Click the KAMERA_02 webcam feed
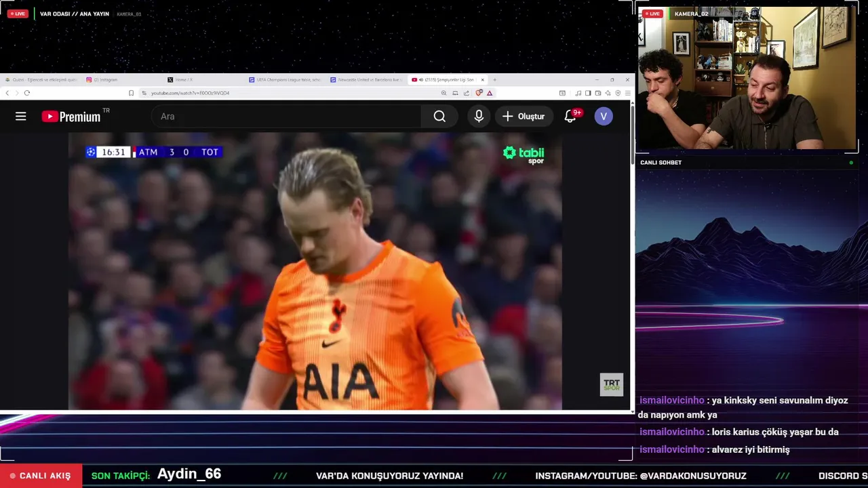 click(x=747, y=78)
